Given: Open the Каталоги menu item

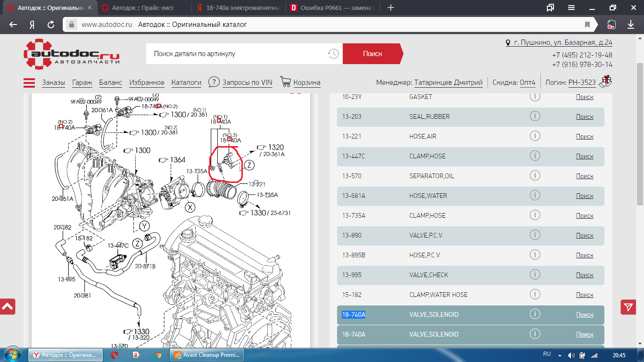Looking at the screenshot, I should point(186,82).
